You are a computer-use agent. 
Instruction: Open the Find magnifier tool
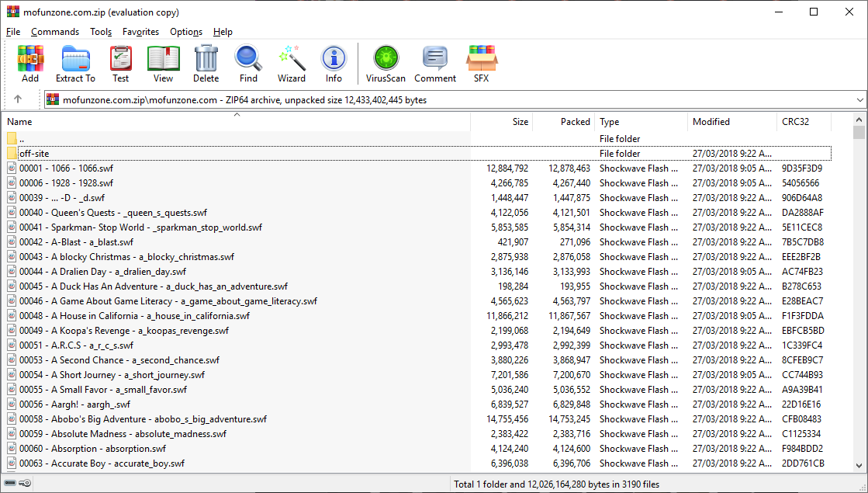click(248, 63)
